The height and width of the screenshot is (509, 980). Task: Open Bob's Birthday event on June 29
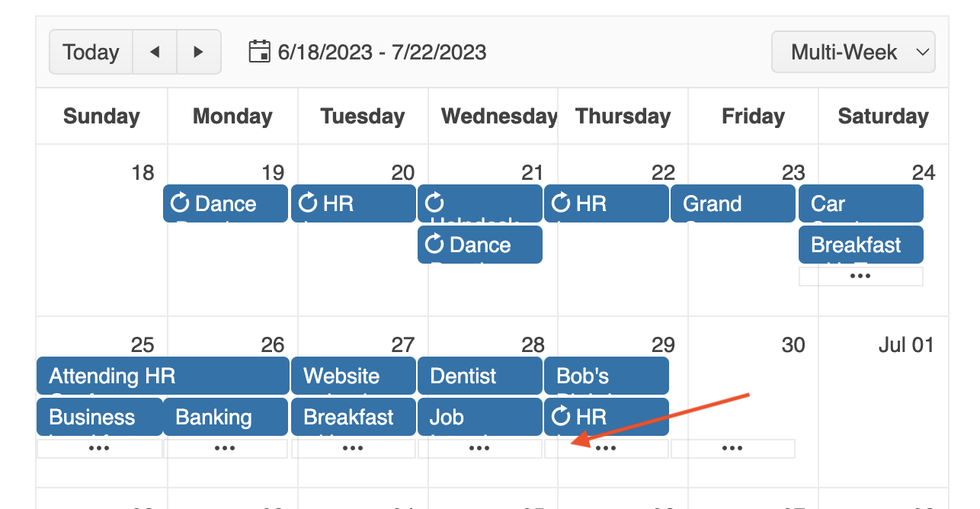click(x=606, y=376)
